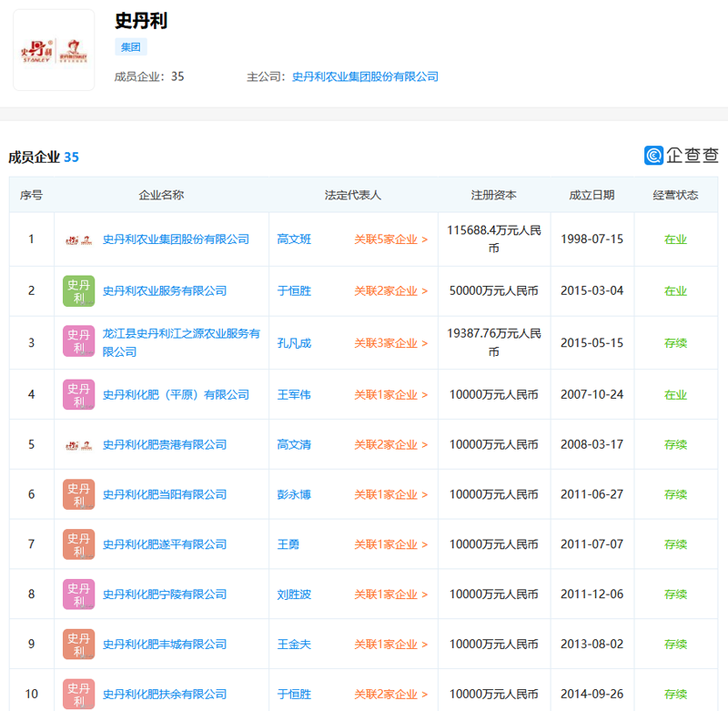Click company icon for 史丹利化肥宁陵有限公司
The image size is (728, 711).
point(79,594)
